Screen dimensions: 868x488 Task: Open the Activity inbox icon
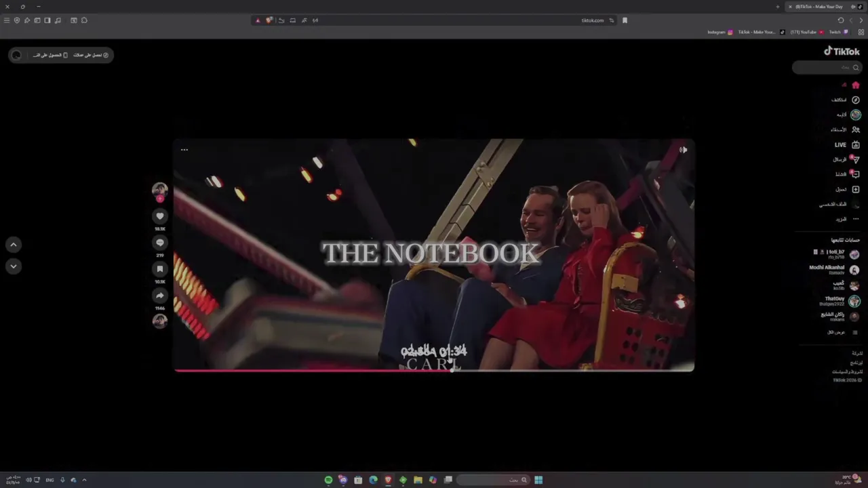855,174
